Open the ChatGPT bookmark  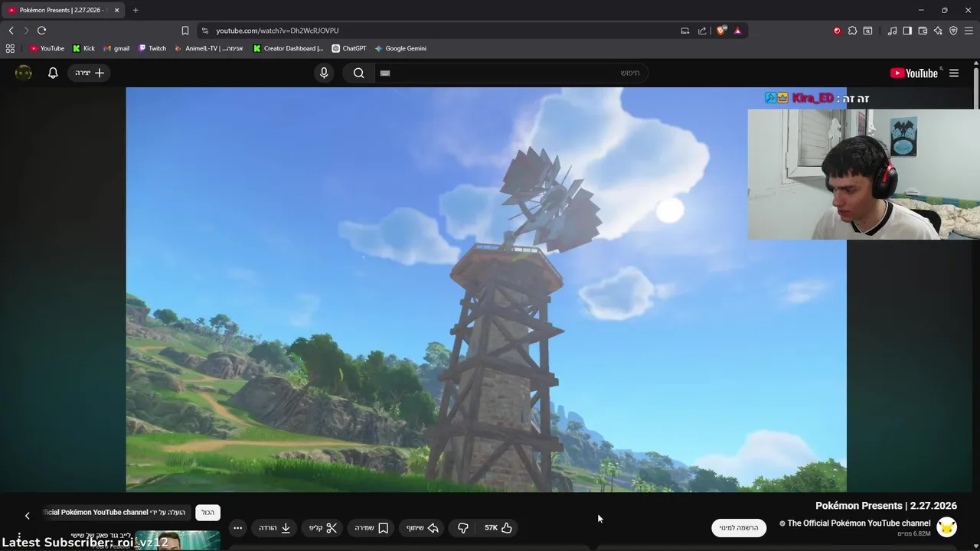point(349,48)
